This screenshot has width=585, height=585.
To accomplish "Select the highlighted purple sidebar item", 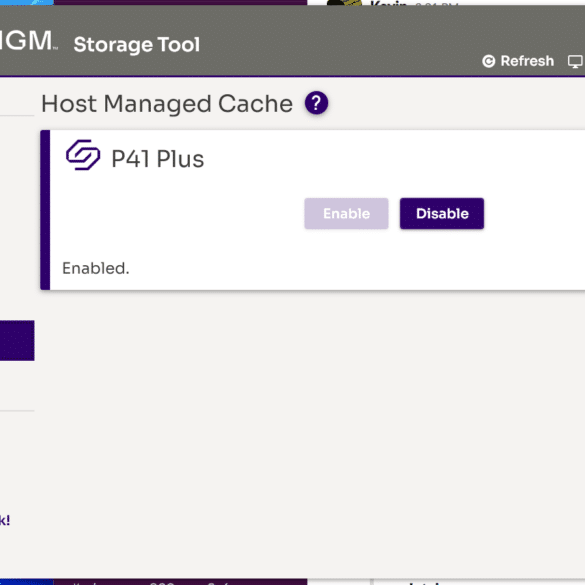I will 17,340.
